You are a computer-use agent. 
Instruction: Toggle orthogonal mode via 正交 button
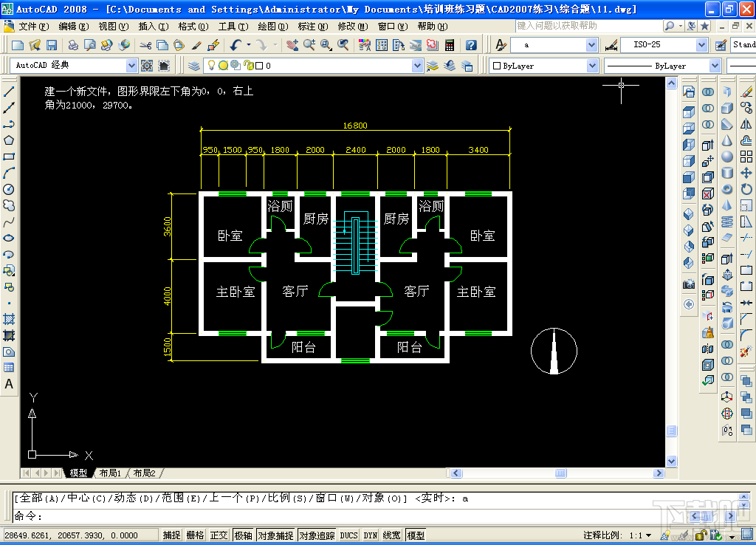tap(219, 534)
